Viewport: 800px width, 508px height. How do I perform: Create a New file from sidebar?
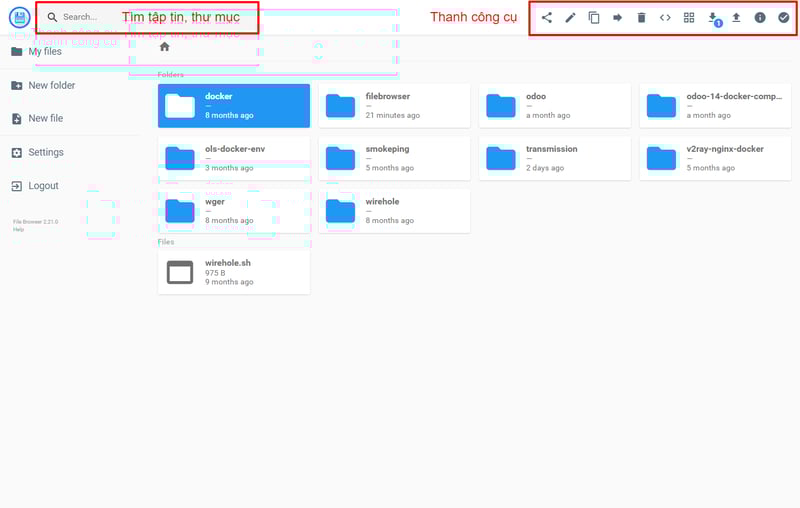[45, 119]
